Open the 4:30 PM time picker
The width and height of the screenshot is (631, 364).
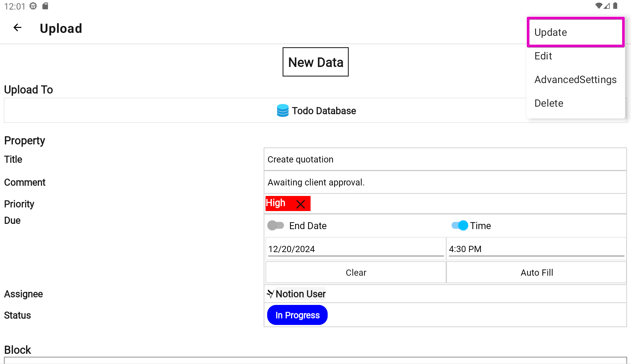coord(536,249)
